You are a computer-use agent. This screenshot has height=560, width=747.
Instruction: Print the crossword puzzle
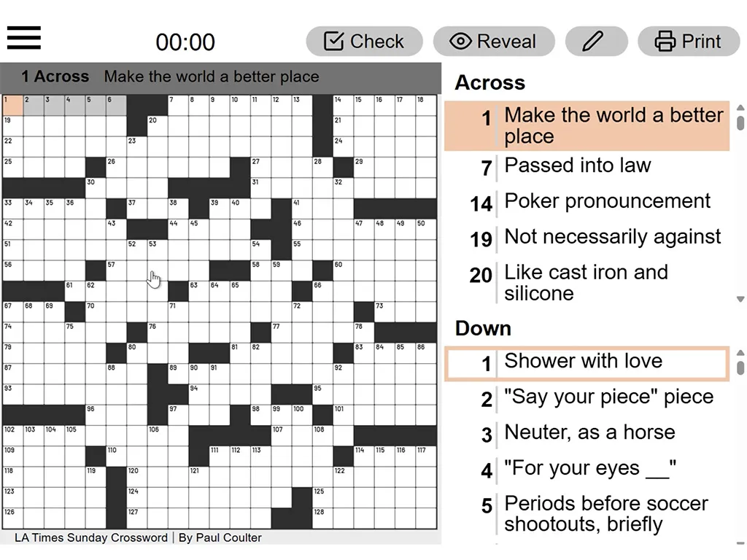pos(689,42)
